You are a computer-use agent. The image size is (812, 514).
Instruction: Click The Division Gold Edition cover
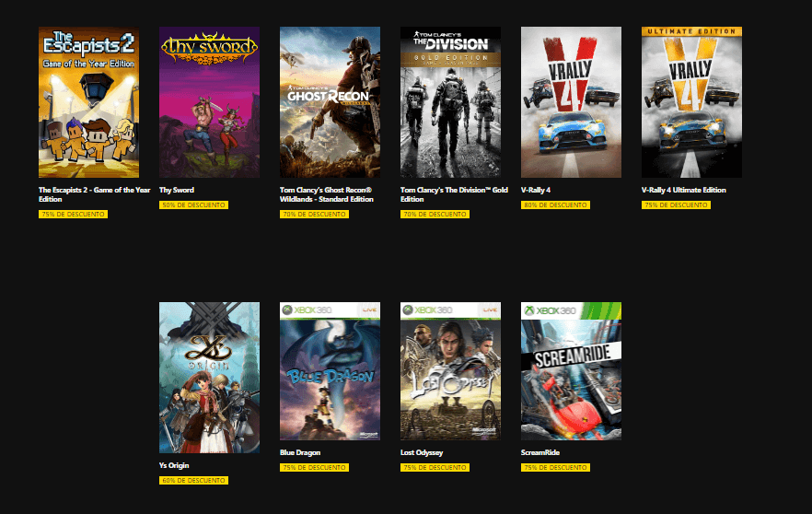(450, 102)
